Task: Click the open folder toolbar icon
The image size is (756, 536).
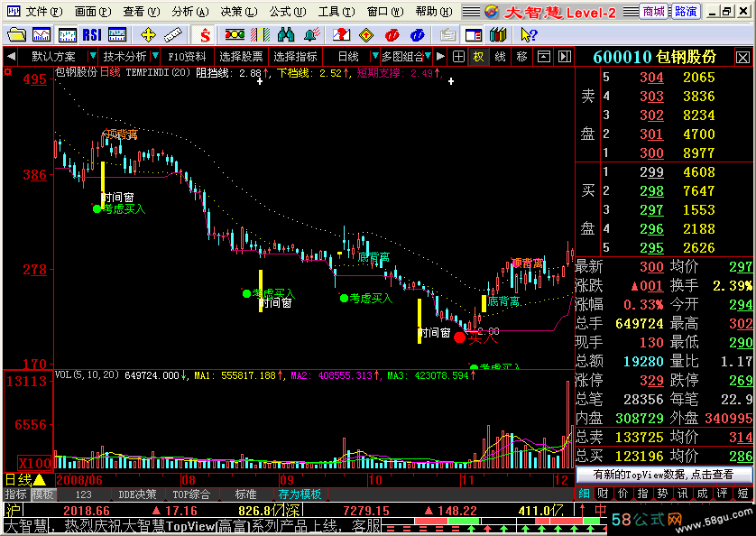Action: coord(16,34)
